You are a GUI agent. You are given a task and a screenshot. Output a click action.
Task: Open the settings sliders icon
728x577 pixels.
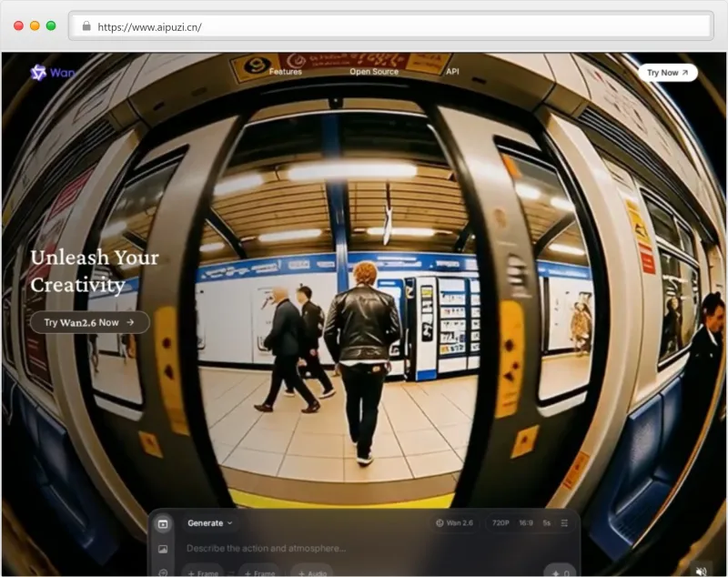click(x=565, y=523)
